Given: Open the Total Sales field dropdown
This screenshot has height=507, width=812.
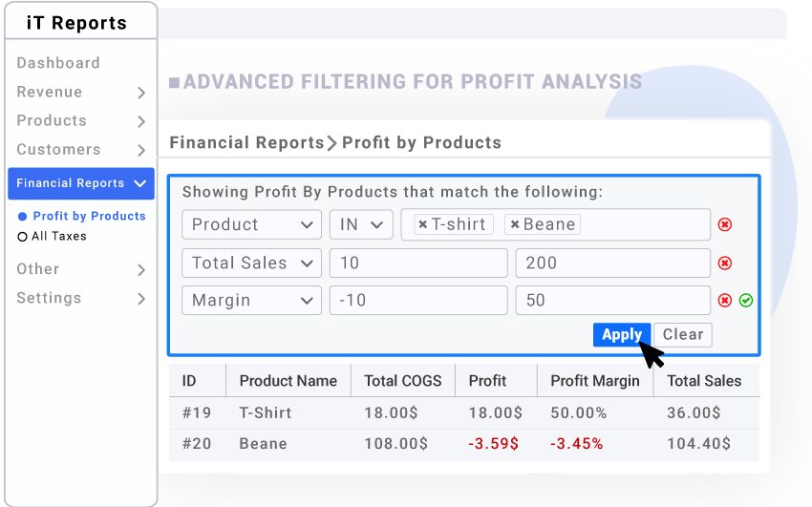Looking at the screenshot, I should (251, 263).
